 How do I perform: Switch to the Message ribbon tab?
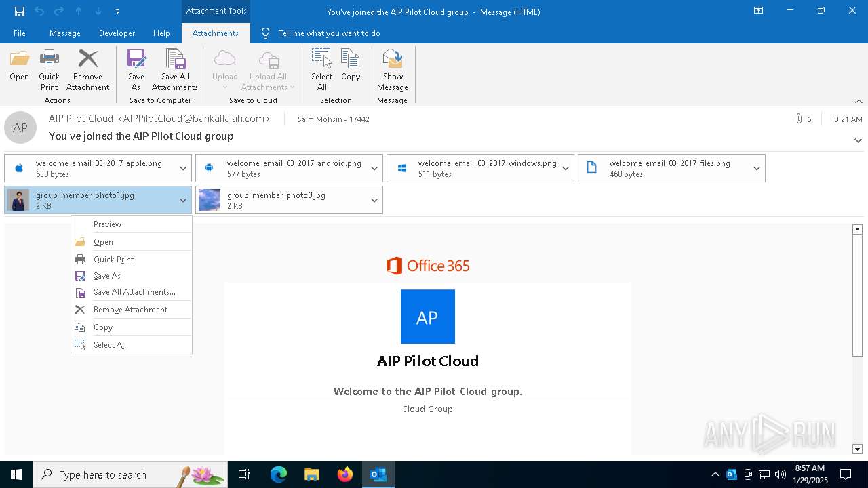tap(65, 33)
